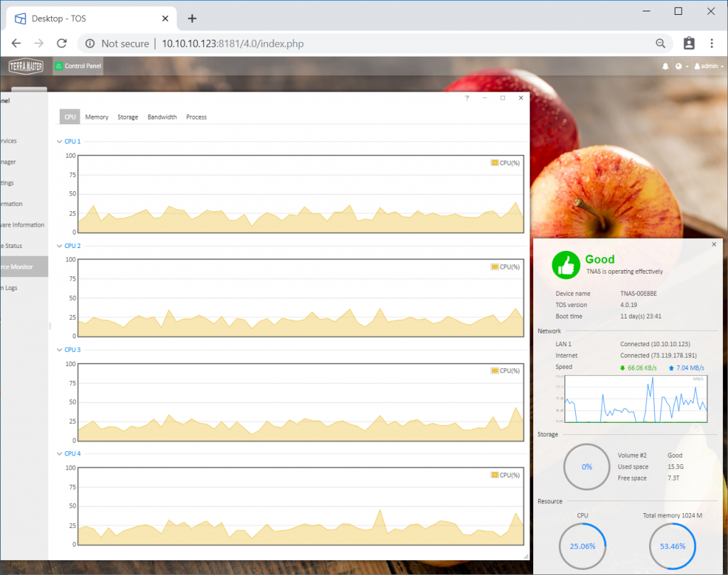
Task: Open the browser profile icon
Action: (689, 43)
